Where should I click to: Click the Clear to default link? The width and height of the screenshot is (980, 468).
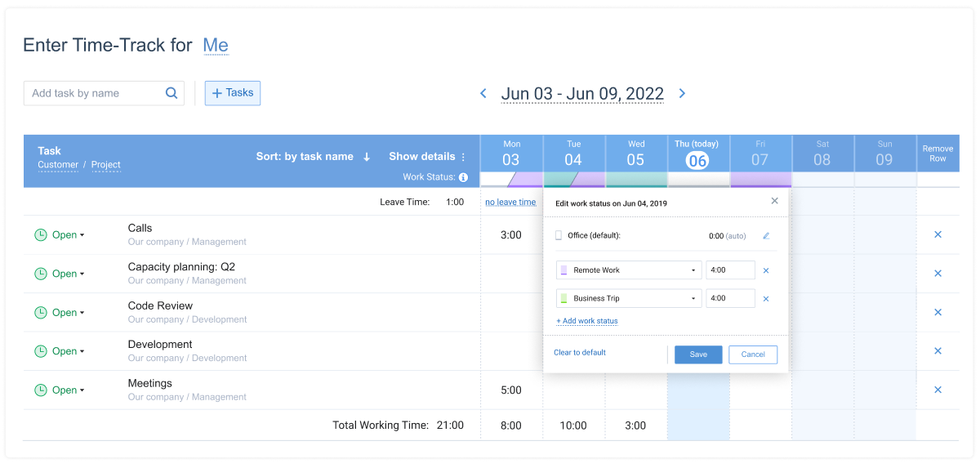580,353
